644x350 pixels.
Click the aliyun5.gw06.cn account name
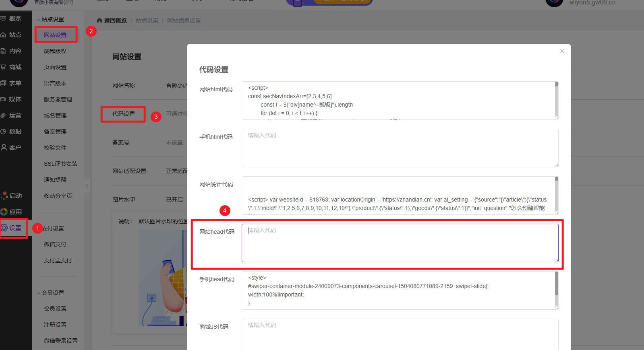[592, 2]
